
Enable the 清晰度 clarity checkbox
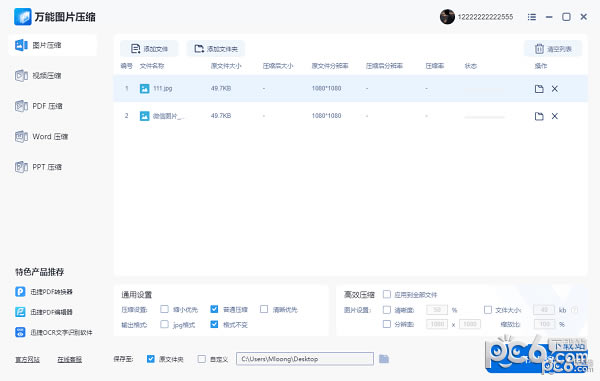(x=387, y=310)
